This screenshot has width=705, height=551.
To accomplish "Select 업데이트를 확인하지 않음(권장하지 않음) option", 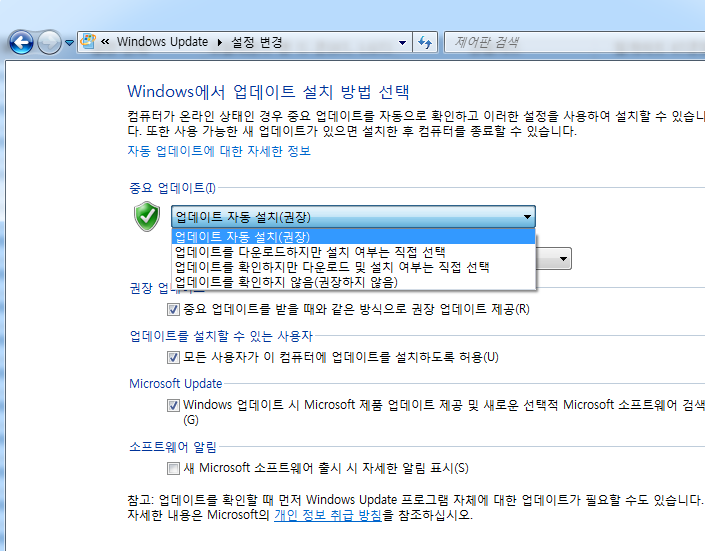I will (353, 282).
